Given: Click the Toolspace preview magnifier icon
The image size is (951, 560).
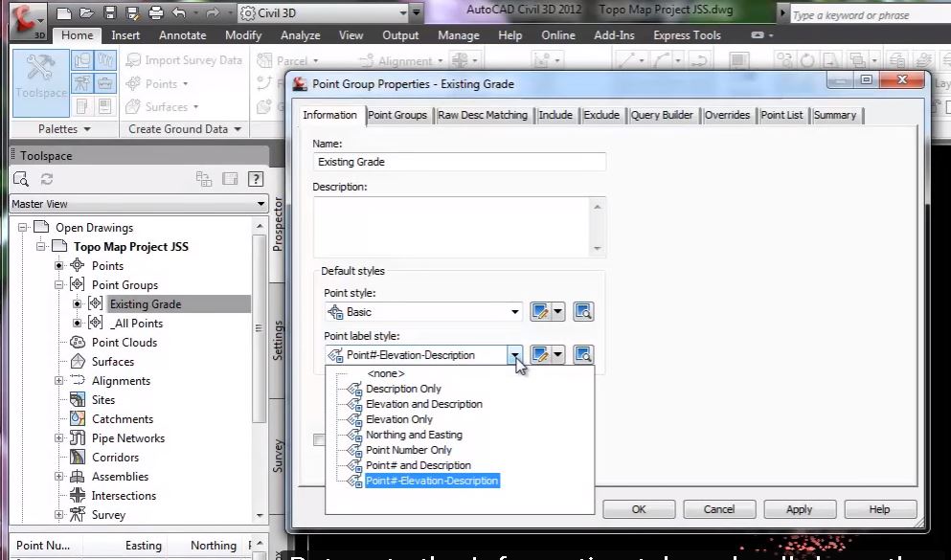Looking at the screenshot, I should pos(21,179).
